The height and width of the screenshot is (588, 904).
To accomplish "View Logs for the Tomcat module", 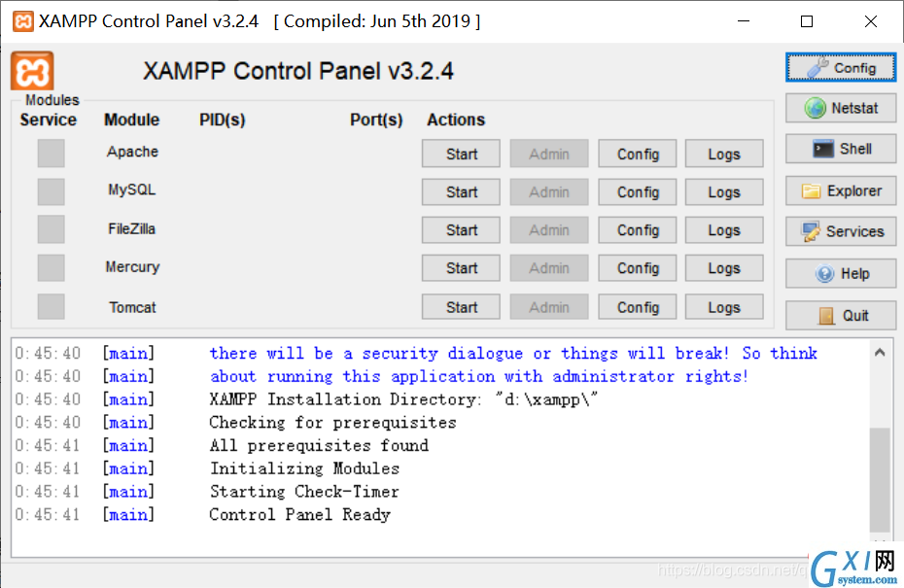I will point(724,307).
